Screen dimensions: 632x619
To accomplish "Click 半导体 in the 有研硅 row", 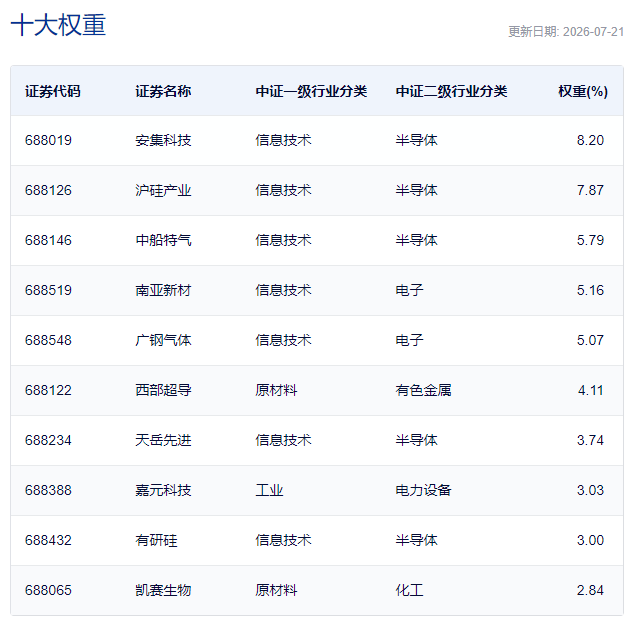I will [417, 540].
